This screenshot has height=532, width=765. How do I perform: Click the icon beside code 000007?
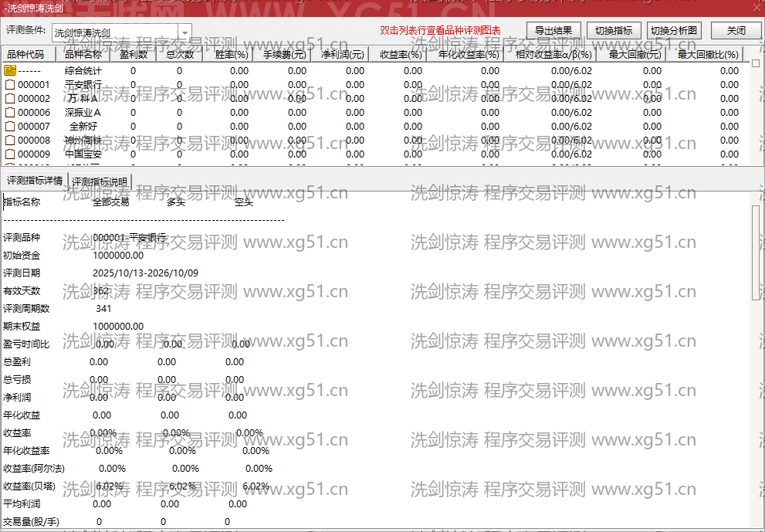10,127
